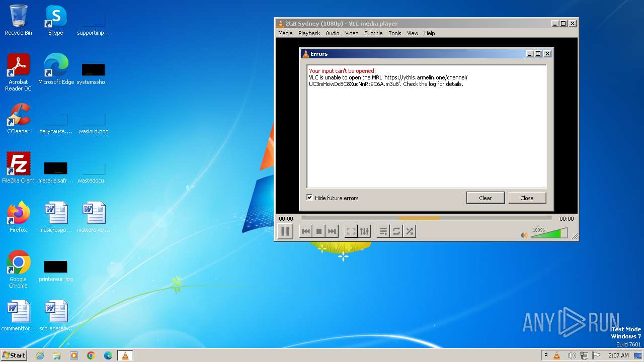Open network status tray icon
This screenshot has height=362, width=644.
point(584,355)
